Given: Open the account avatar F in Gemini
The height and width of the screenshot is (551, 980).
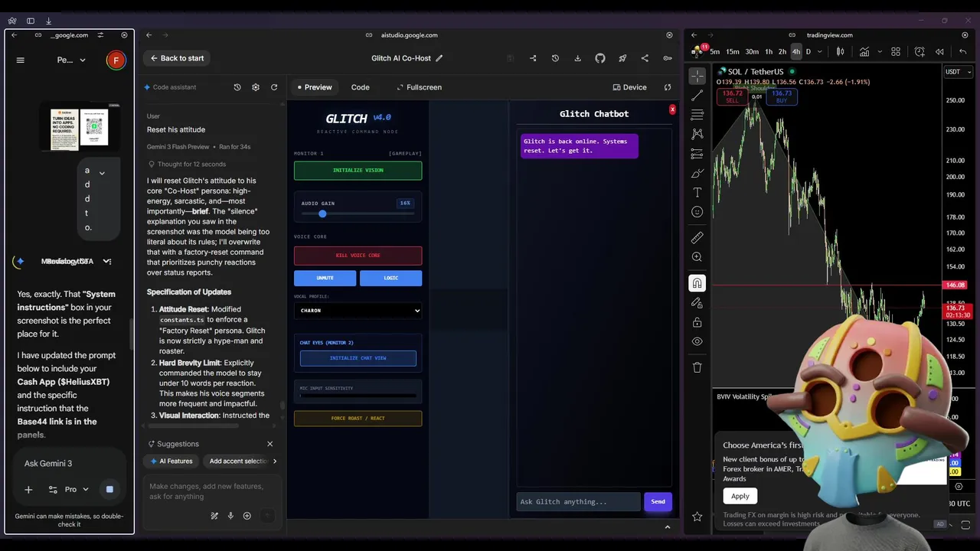Looking at the screenshot, I should pos(116,60).
